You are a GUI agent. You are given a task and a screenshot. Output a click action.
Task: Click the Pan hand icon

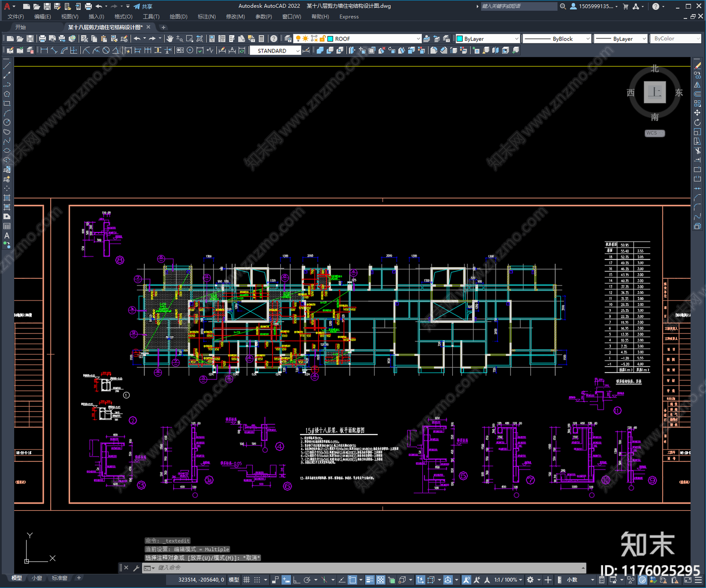click(x=170, y=39)
